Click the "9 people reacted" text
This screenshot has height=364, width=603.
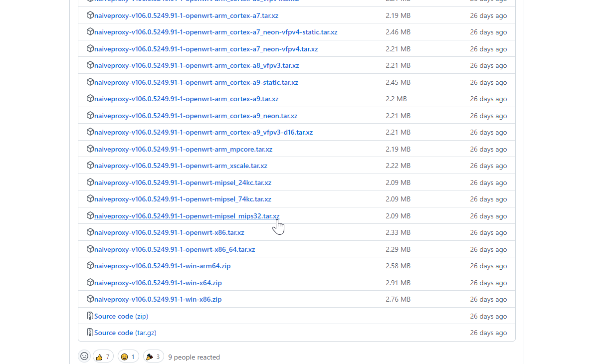(194, 357)
